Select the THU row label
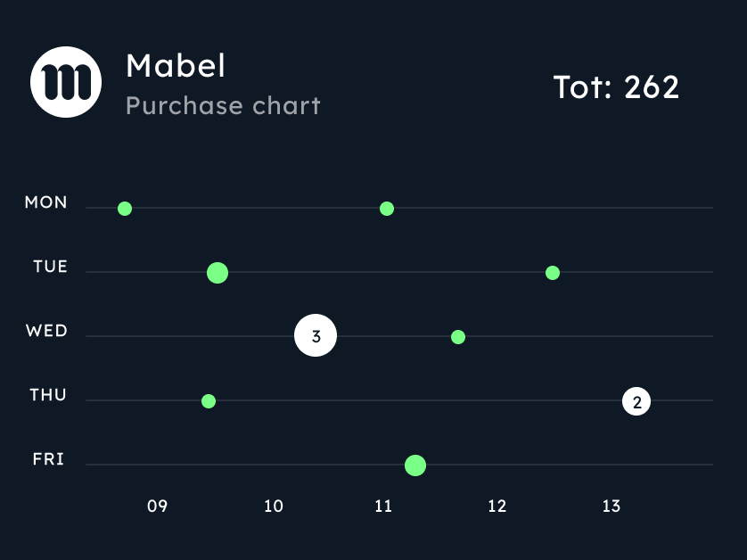The width and height of the screenshot is (747, 560). pyautogui.click(x=48, y=395)
